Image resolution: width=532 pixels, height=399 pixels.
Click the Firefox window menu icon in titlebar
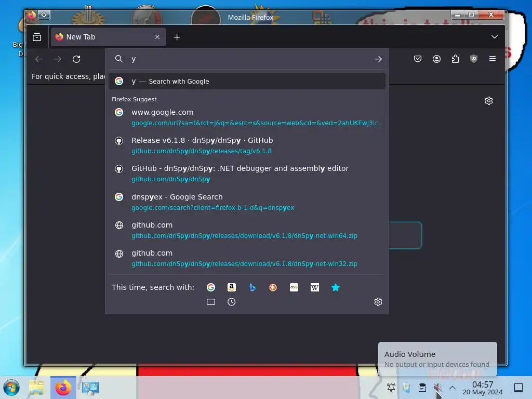[x=32, y=15]
